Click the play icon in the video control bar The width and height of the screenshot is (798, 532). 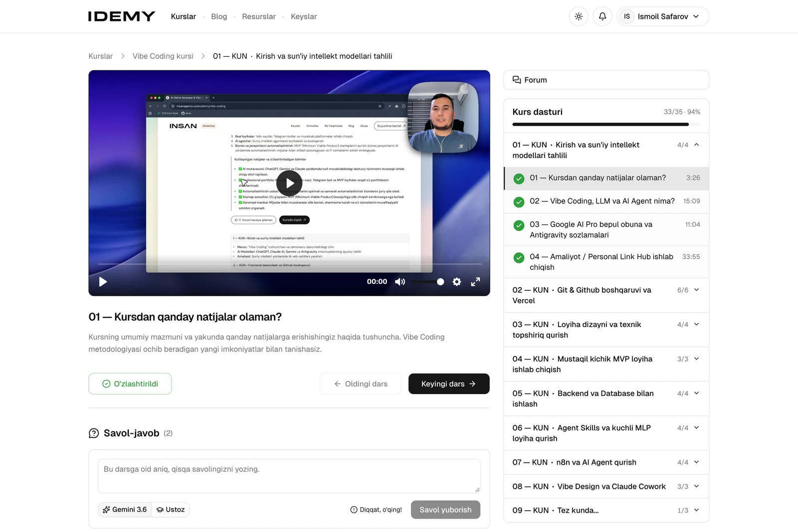coord(103,282)
